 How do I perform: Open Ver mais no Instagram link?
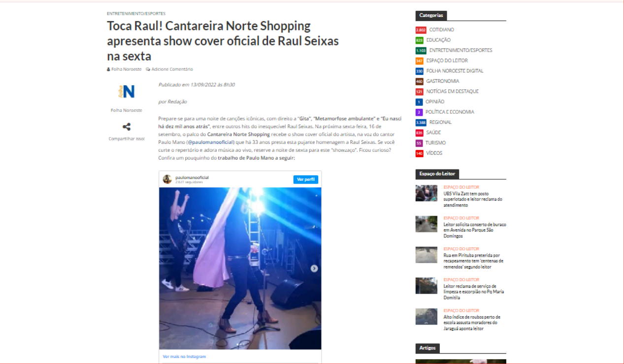point(184,357)
